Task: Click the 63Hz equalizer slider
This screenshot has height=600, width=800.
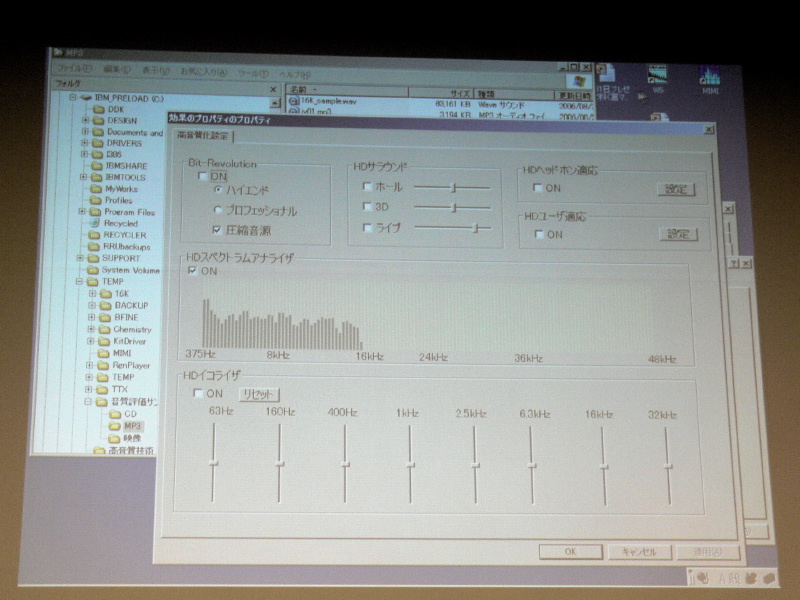Action: pyautogui.click(x=213, y=463)
